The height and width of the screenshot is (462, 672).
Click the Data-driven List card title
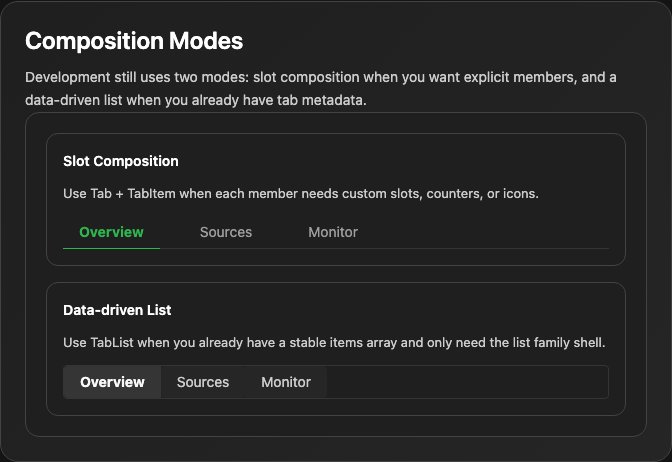[117, 310]
